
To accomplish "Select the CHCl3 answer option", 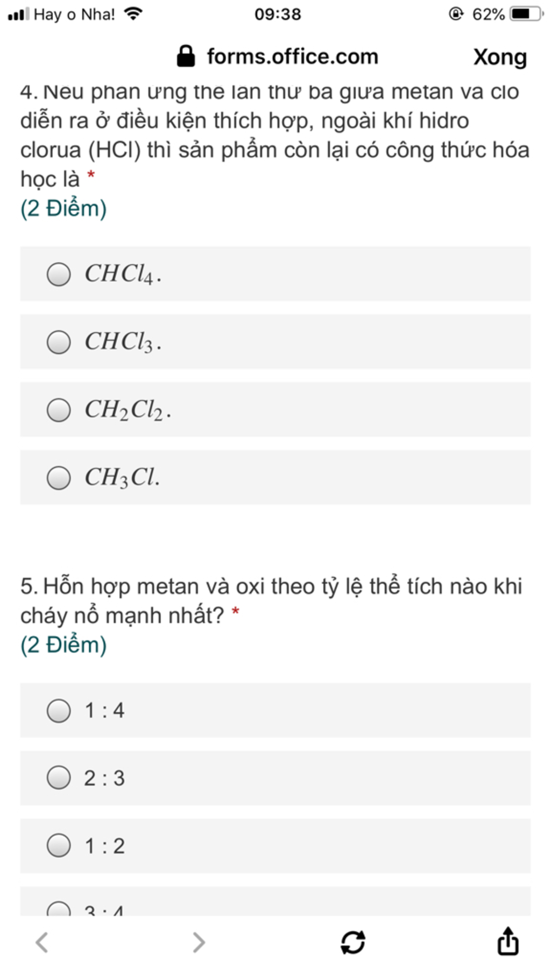I will (275, 342).
